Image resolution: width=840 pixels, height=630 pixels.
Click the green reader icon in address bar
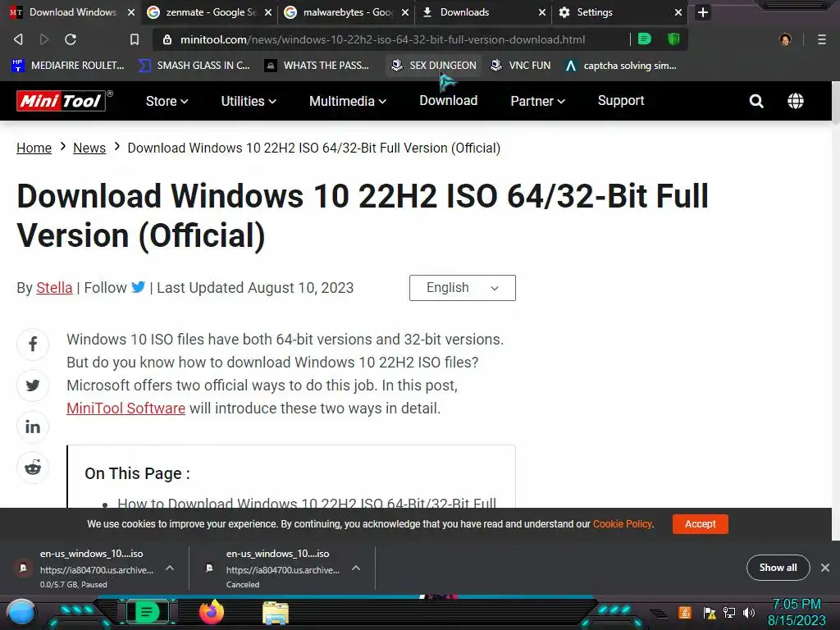(x=645, y=39)
